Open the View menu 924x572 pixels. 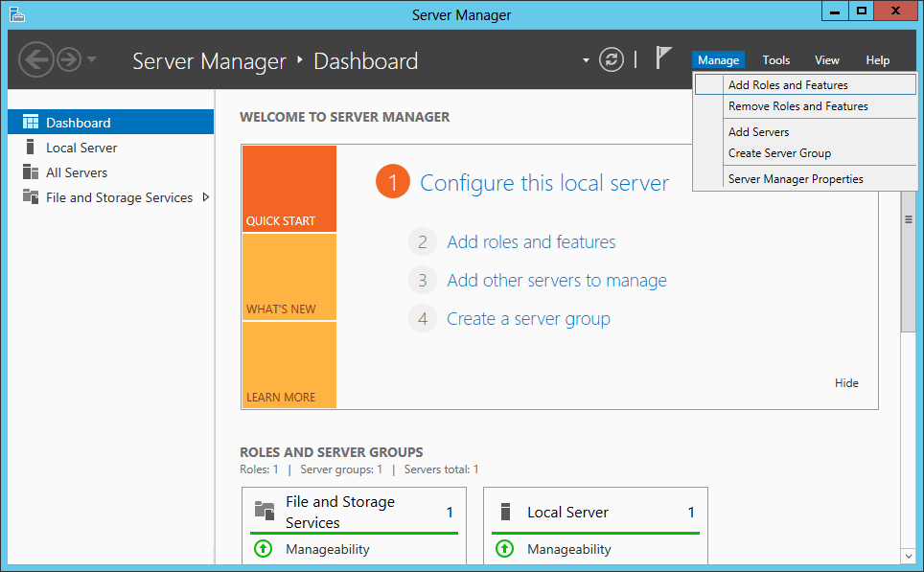[x=827, y=60]
